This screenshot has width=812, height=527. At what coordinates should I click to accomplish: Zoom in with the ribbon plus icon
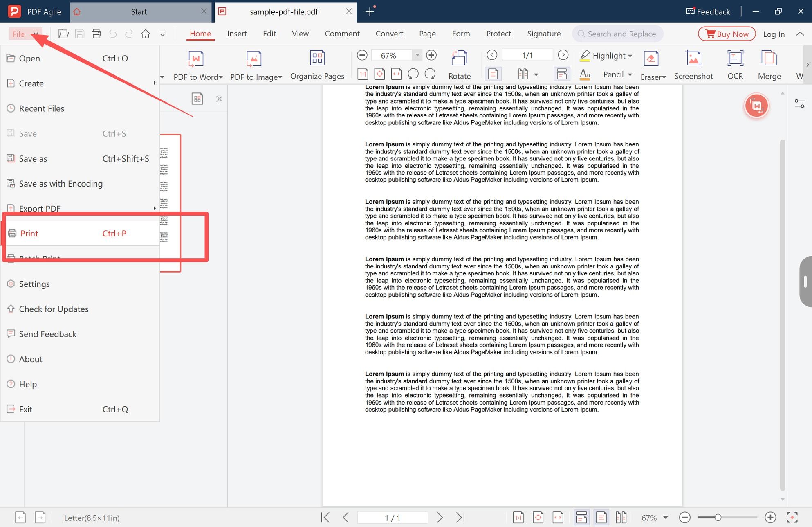[431, 55]
